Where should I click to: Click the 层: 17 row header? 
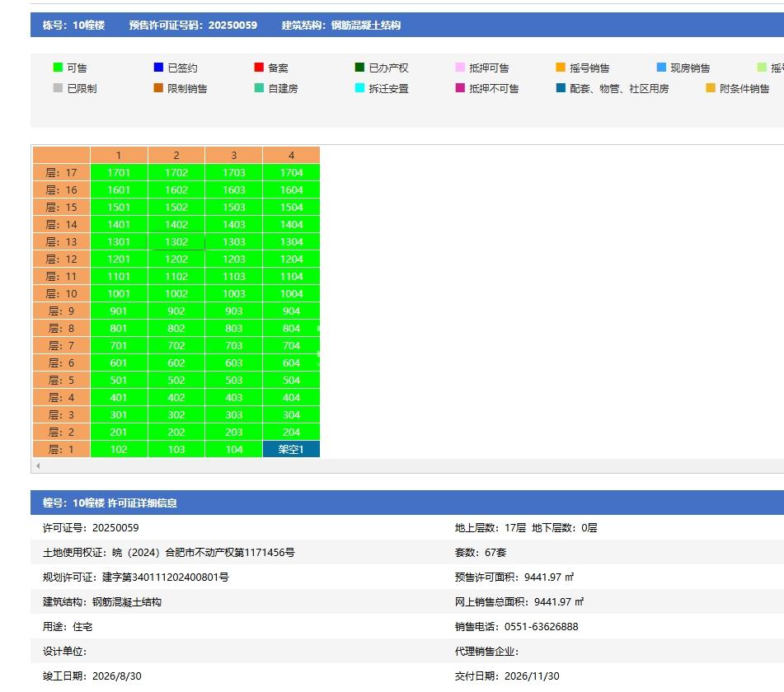[x=62, y=172]
